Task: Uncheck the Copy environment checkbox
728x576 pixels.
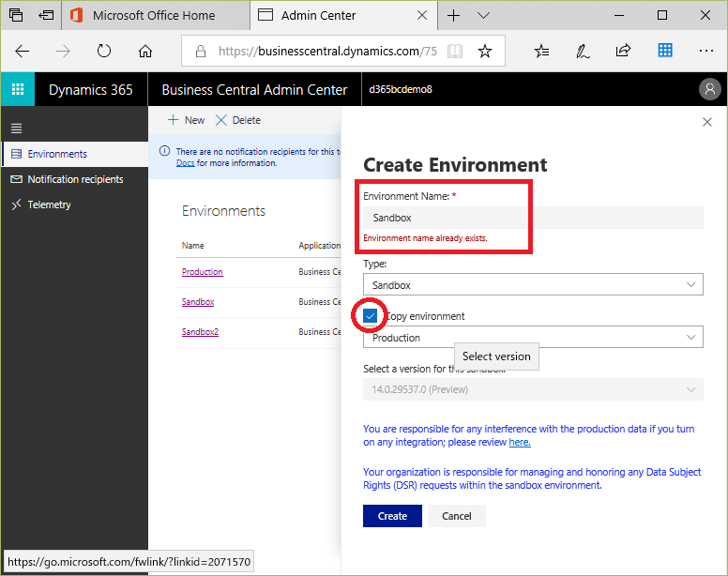Action: coord(370,316)
